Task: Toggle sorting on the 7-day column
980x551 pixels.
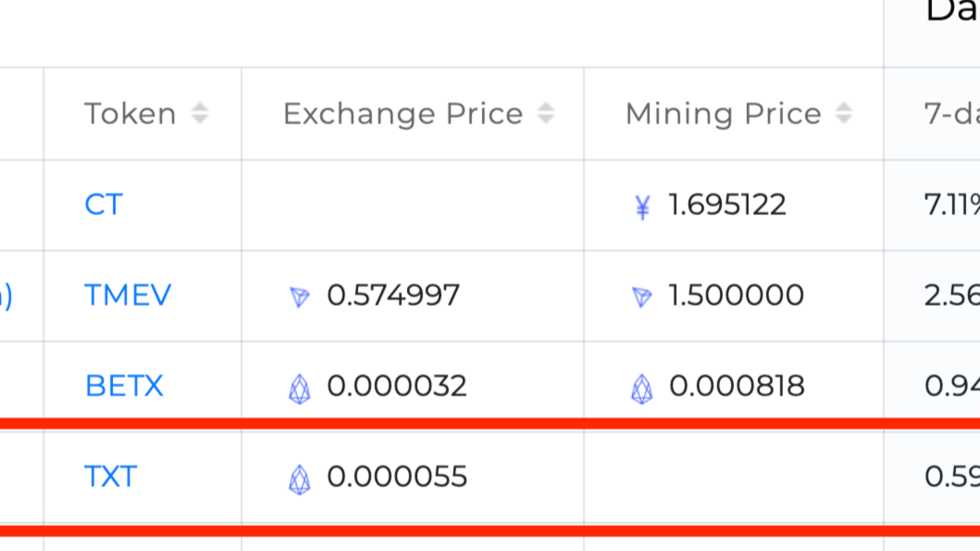Action: tap(953, 113)
